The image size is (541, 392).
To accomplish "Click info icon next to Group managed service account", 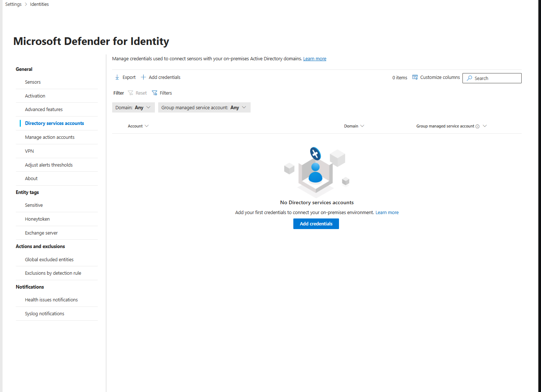I will tap(477, 126).
